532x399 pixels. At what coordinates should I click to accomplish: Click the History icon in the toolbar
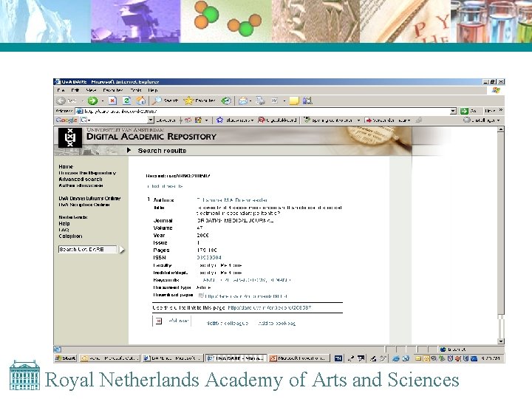point(226,100)
